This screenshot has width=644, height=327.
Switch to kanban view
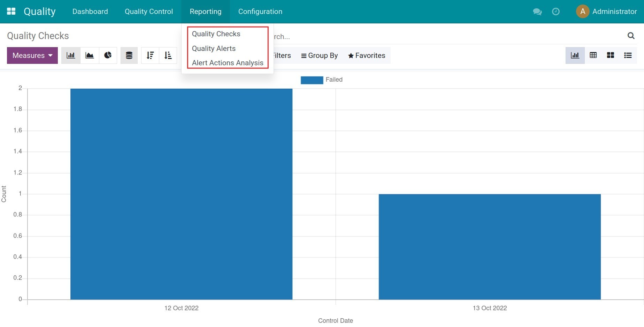click(611, 55)
